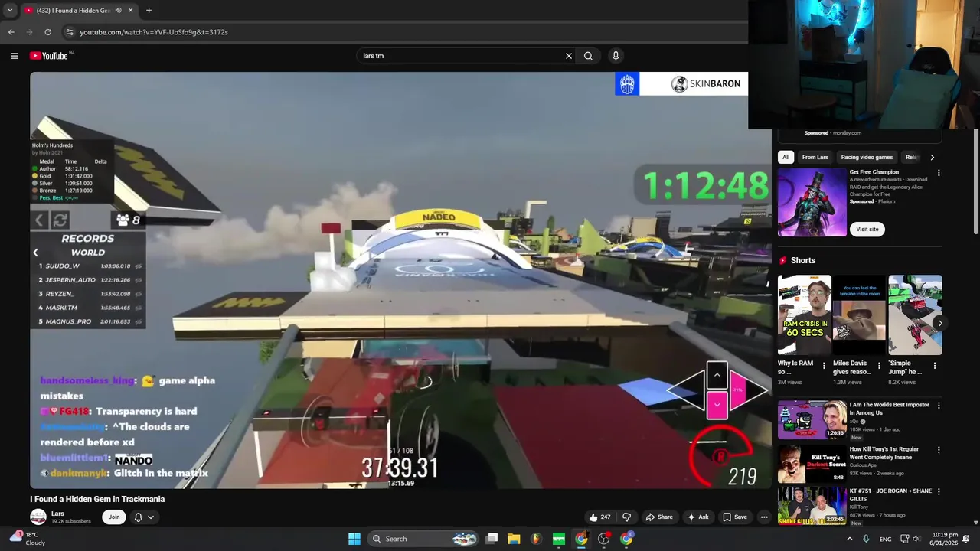The width and height of the screenshot is (980, 551).
Task: Close the YouTube browser tab
Action: click(131, 11)
